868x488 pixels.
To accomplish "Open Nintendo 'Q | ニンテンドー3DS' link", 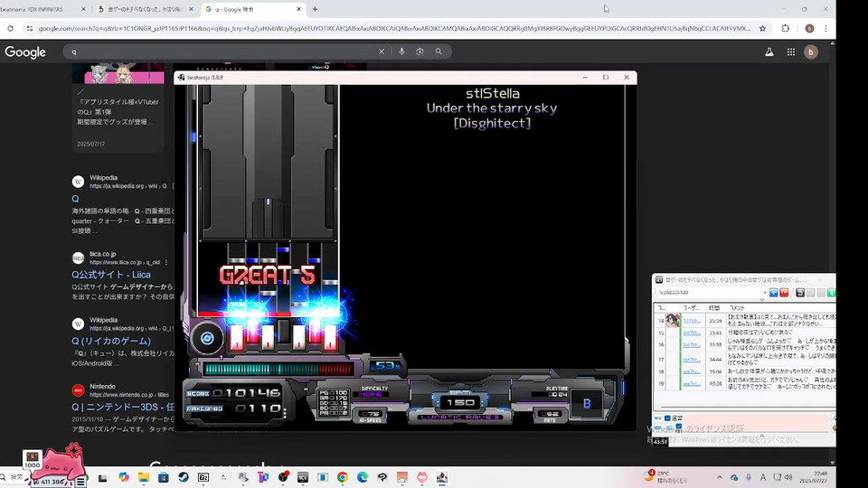I will tap(123, 407).
